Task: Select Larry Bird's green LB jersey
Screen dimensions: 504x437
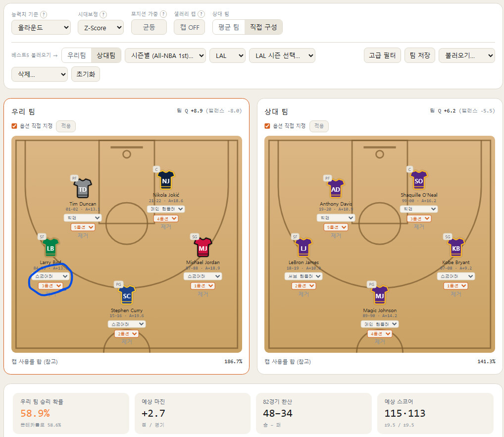Action: (x=50, y=247)
